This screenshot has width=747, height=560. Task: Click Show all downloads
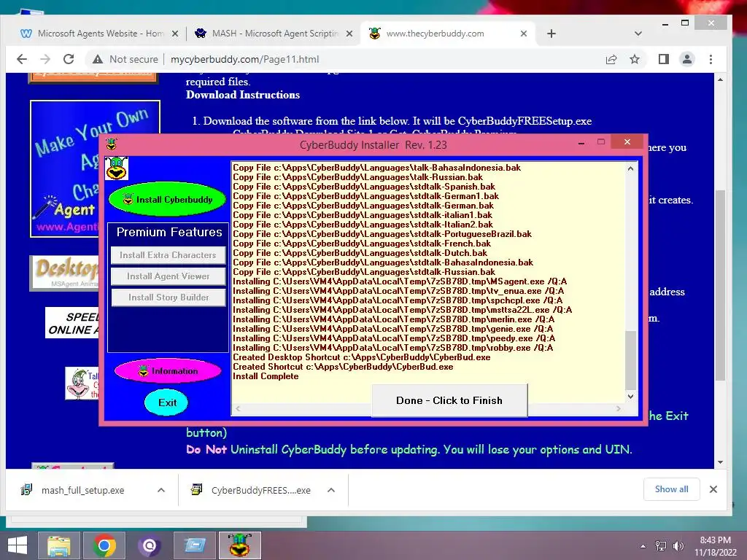point(671,489)
